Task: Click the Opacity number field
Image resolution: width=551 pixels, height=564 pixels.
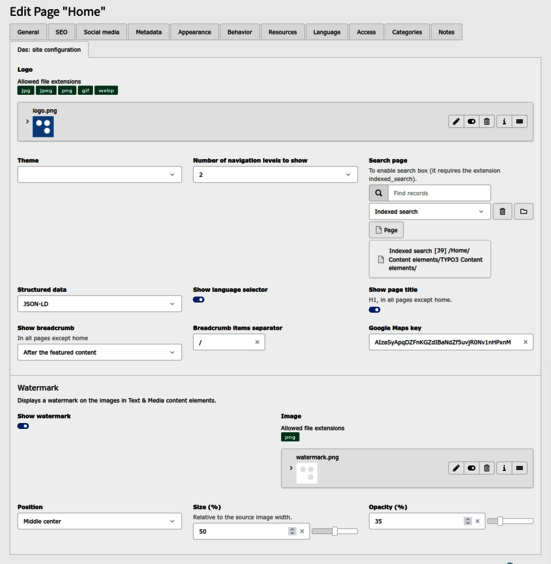Action: (427, 521)
